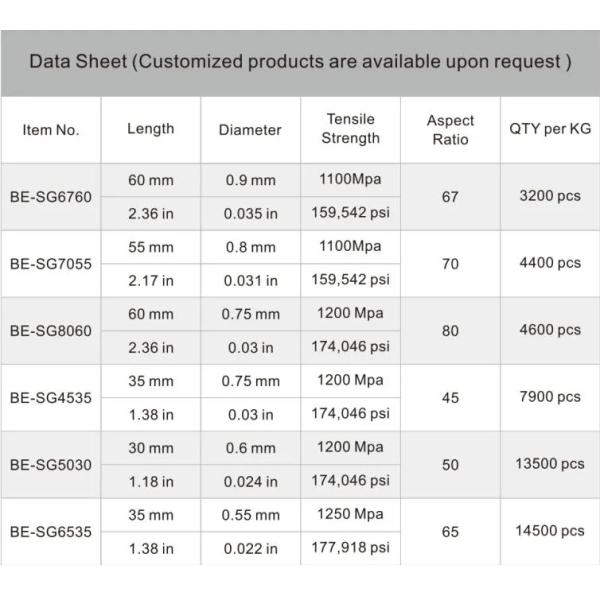Click the Diameter column header
Viewport: 600px width, 600px height.
[250, 130]
